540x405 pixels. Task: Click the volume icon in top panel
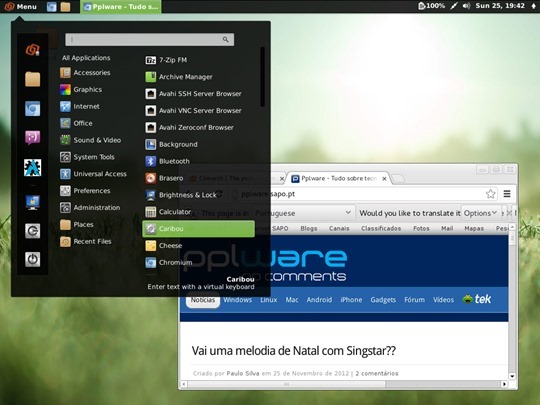pos(466,6)
